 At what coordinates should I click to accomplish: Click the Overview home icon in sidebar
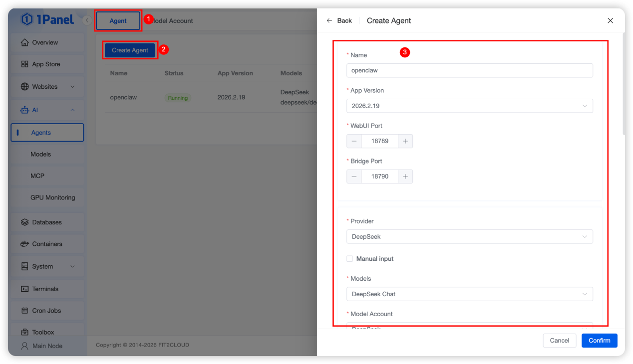24,43
